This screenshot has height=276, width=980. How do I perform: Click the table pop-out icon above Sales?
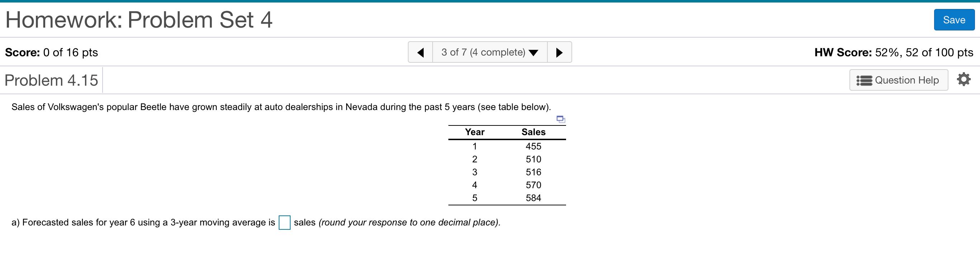pos(561,119)
